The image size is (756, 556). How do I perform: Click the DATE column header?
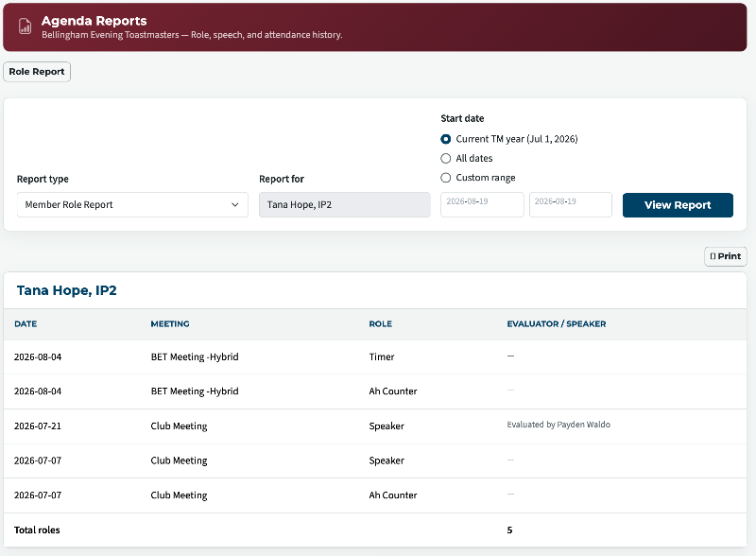tap(26, 323)
